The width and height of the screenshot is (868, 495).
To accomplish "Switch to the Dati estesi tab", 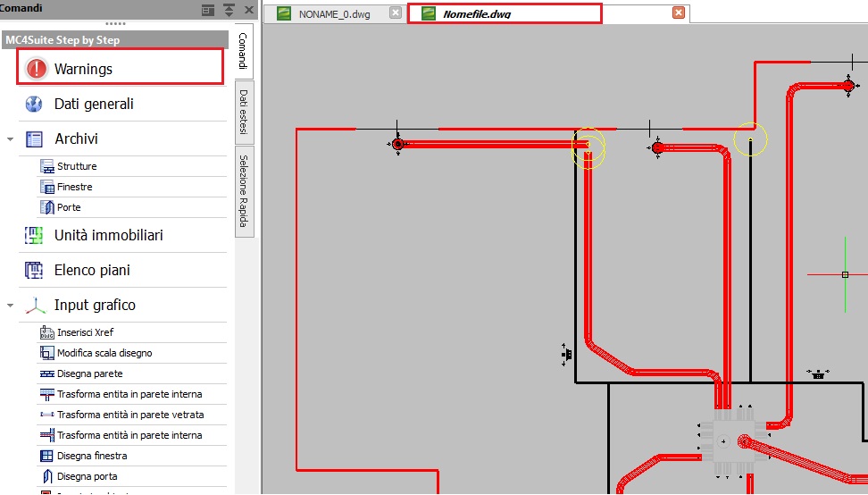I will click(244, 112).
